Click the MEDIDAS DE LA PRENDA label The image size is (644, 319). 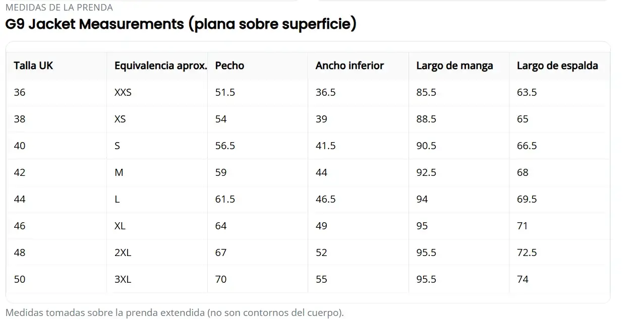pyautogui.click(x=59, y=8)
